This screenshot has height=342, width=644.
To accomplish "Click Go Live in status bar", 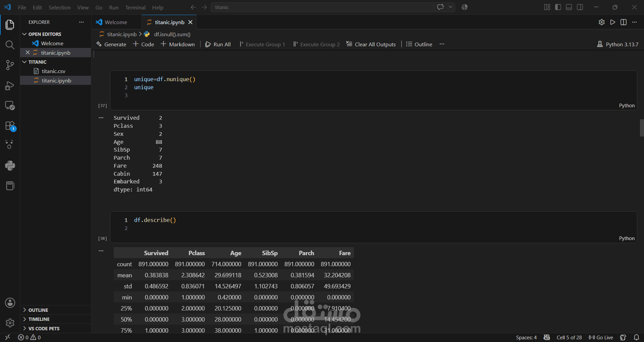I will point(601,337).
